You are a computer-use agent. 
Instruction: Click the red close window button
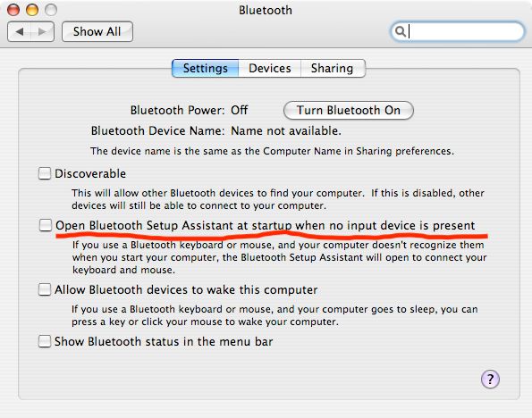click(x=13, y=10)
